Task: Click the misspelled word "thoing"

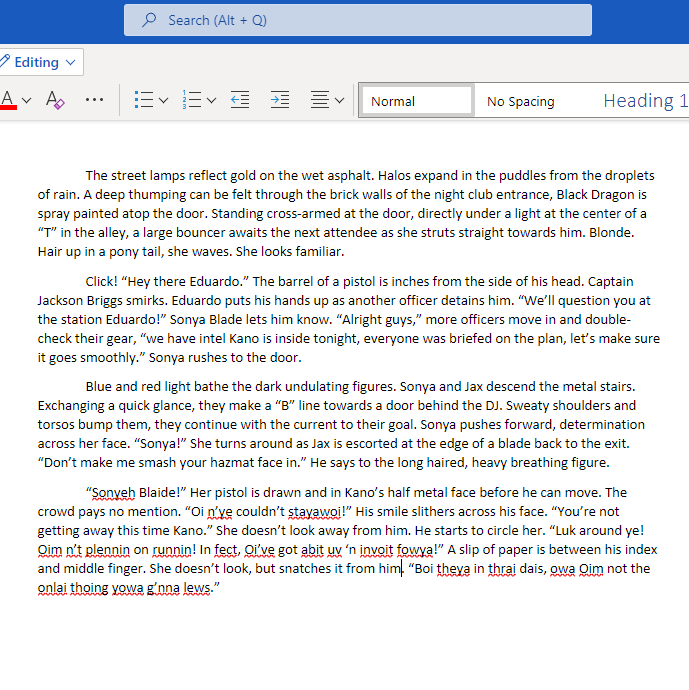Action: (x=89, y=588)
